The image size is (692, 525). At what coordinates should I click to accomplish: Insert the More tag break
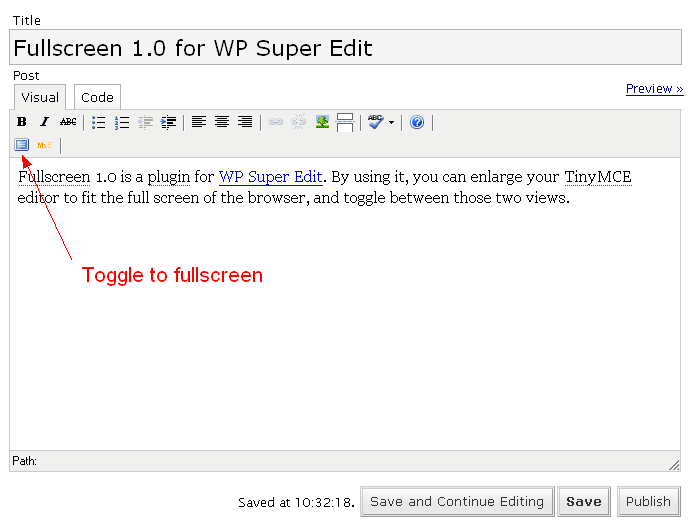pyautogui.click(x=345, y=122)
